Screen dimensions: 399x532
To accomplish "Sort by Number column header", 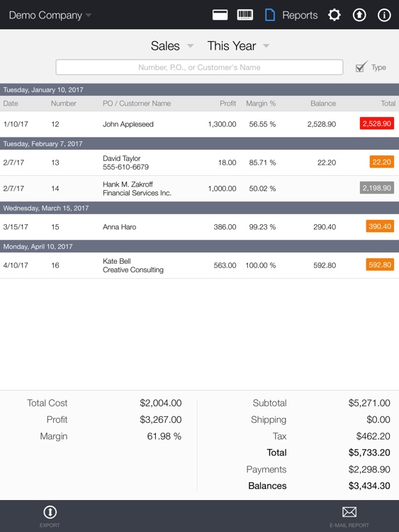I will (x=63, y=104).
